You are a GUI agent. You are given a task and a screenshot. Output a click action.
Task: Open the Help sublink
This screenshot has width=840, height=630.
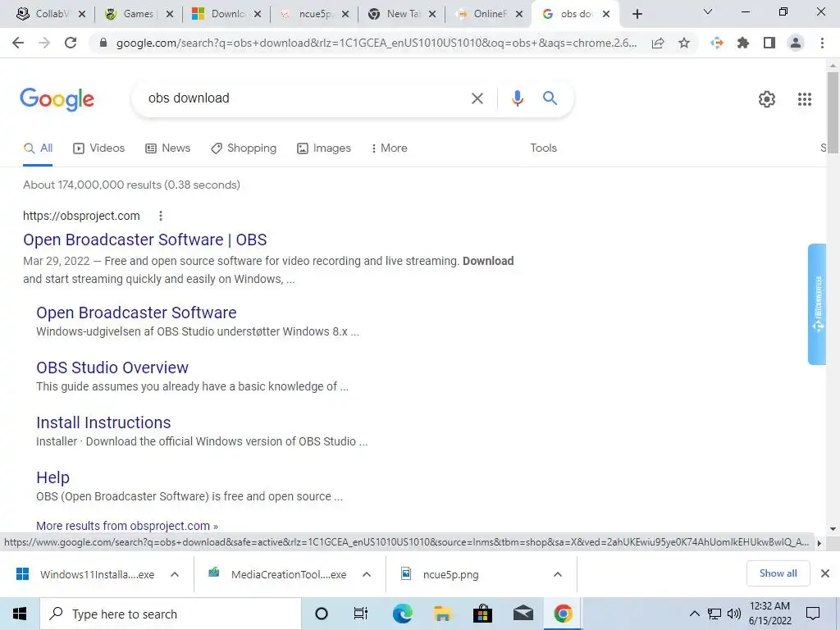pos(53,477)
